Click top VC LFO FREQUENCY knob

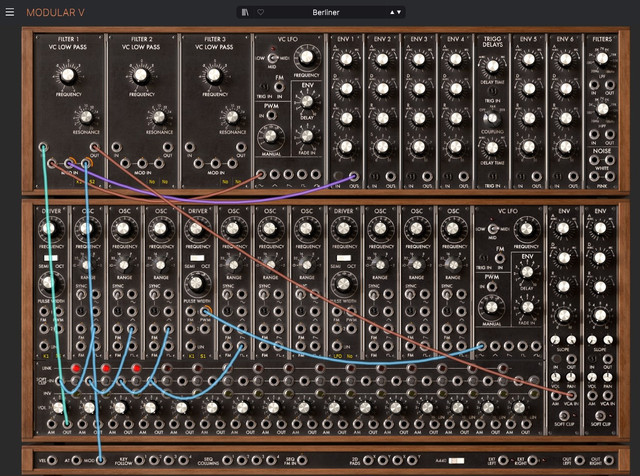tap(306, 58)
